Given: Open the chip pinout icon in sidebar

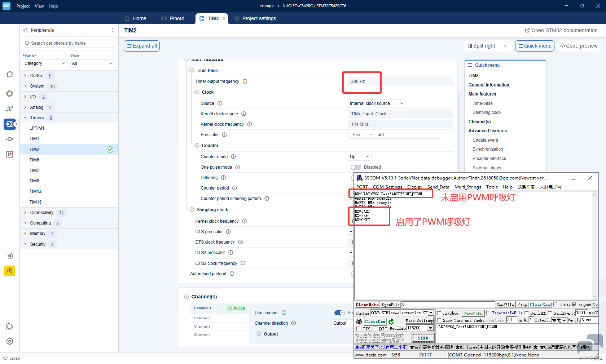Looking at the screenshot, I should click(10, 94).
